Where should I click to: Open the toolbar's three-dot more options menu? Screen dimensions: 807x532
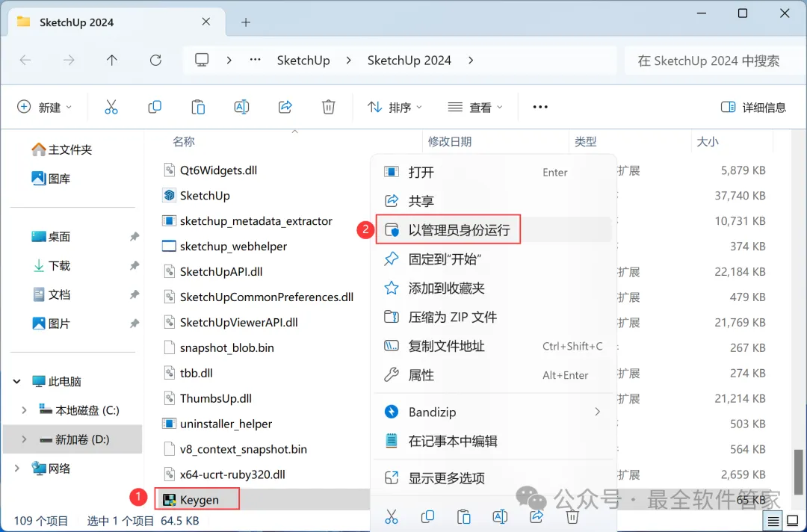(540, 107)
